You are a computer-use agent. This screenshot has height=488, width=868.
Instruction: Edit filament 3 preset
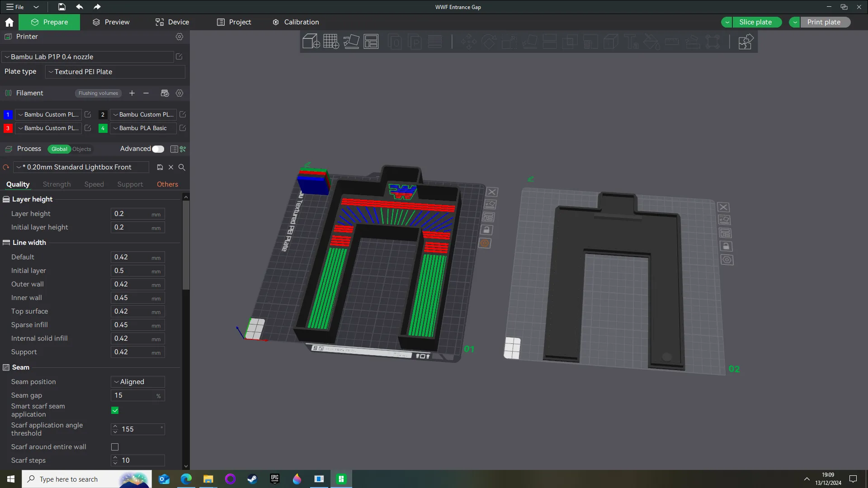[88, 128]
